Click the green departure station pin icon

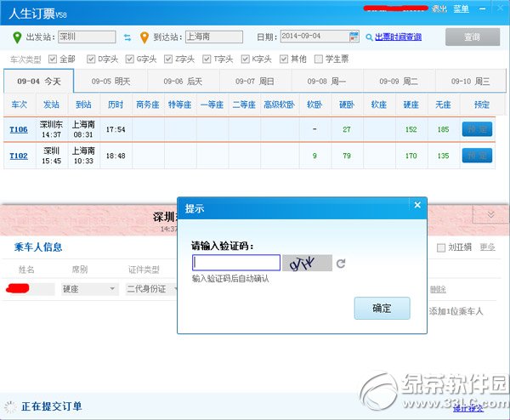[18, 37]
